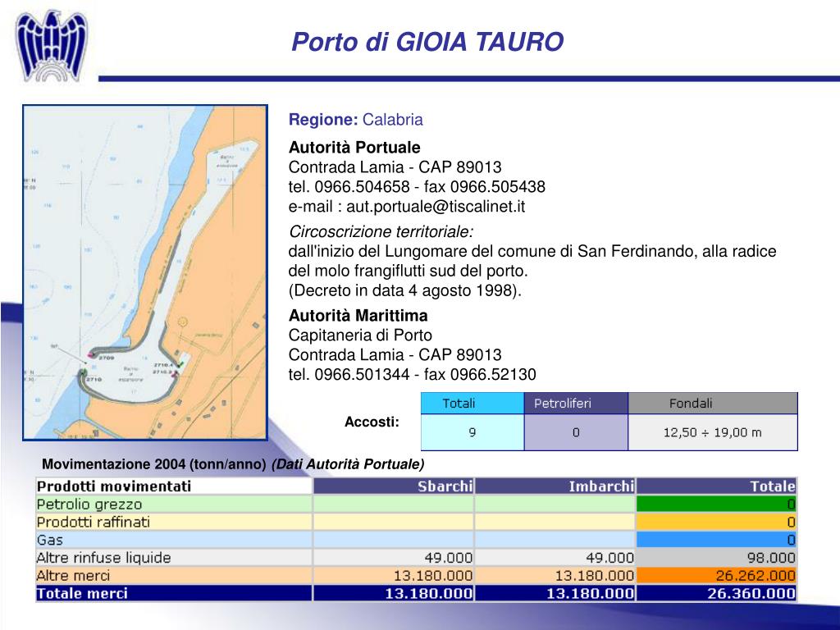Viewport: 840px width, 630px height.
Task: Select the 'Autorità Marittima' heading
Action: [358, 316]
